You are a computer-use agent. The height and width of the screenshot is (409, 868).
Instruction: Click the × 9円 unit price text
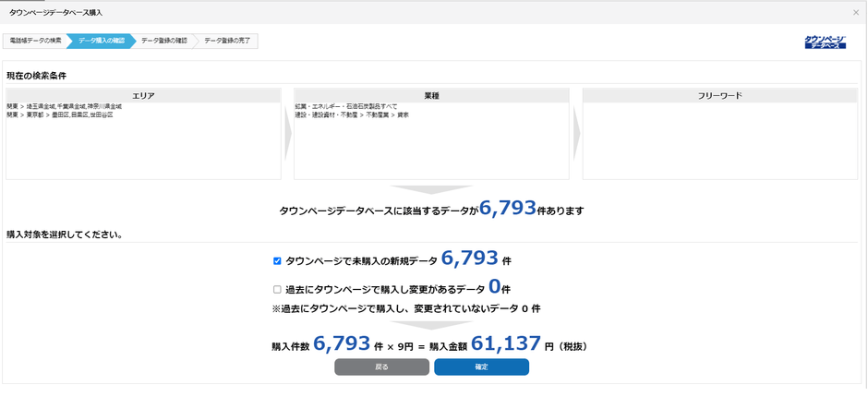[399, 347]
